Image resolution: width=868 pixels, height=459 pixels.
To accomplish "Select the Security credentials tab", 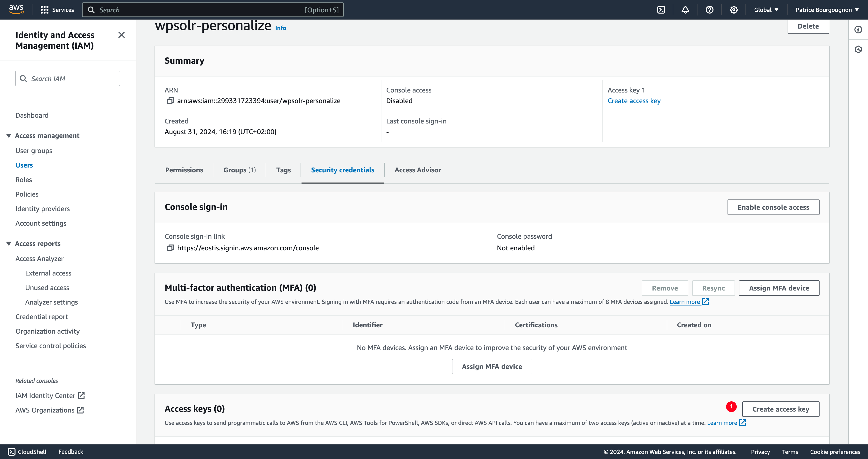I will click(x=343, y=170).
